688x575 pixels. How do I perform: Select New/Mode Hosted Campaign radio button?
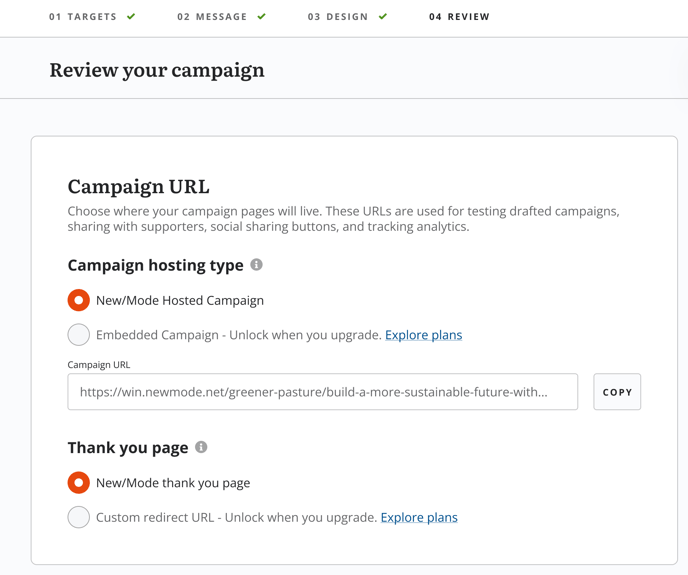click(x=79, y=300)
